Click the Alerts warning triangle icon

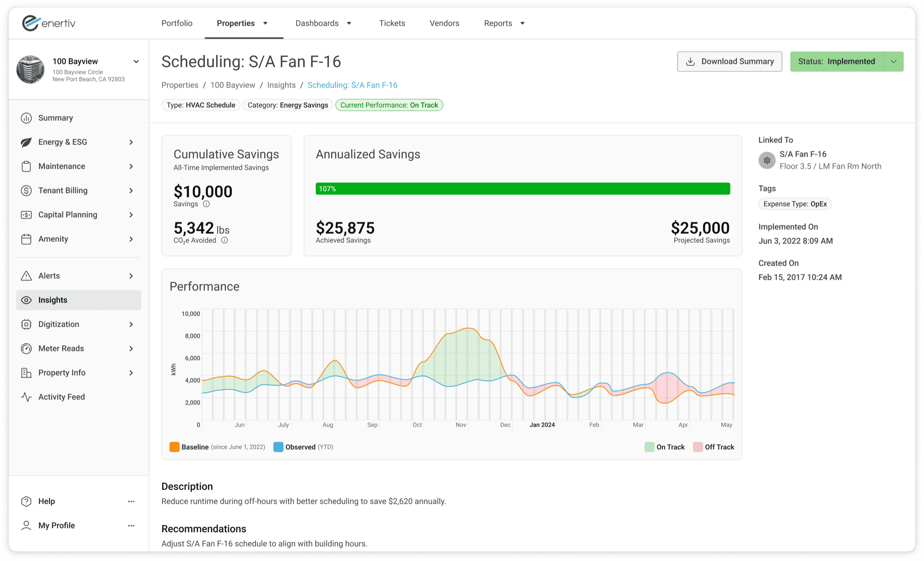pos(26,276)
